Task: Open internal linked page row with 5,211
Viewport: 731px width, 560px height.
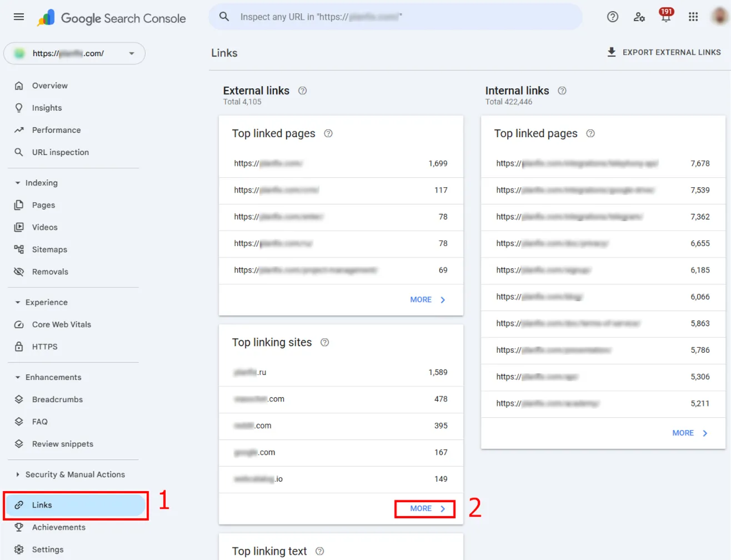Action: (603, 403)
